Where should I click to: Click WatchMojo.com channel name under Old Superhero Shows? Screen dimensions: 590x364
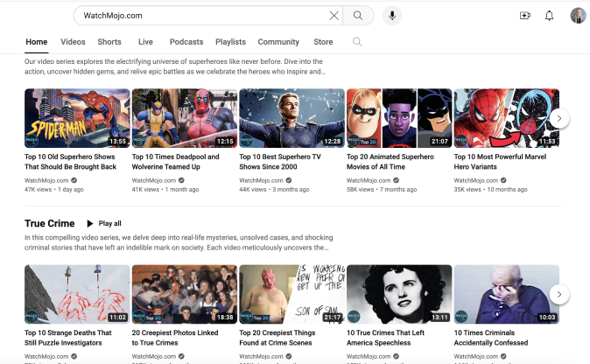[46, 180]
